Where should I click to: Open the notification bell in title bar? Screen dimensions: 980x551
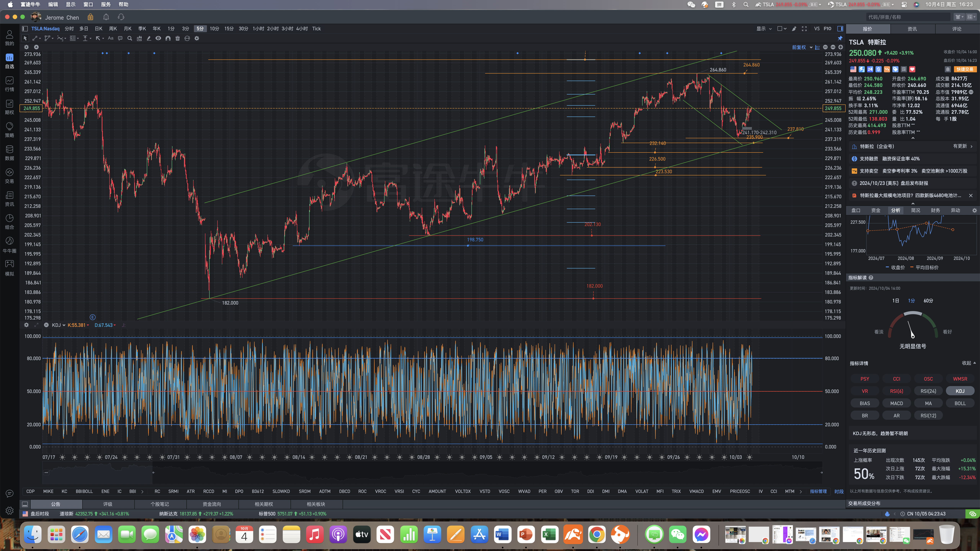coord(106,17)
